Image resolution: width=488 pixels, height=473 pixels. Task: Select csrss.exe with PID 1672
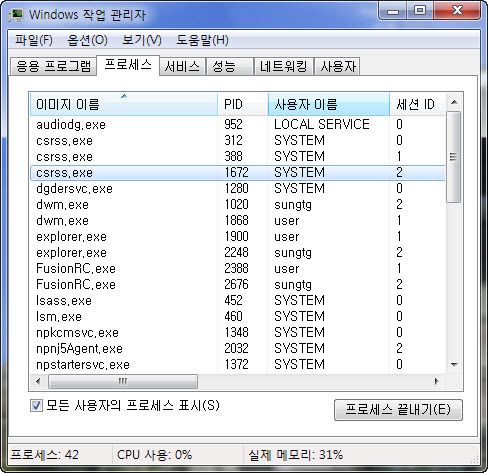point(238,173)
